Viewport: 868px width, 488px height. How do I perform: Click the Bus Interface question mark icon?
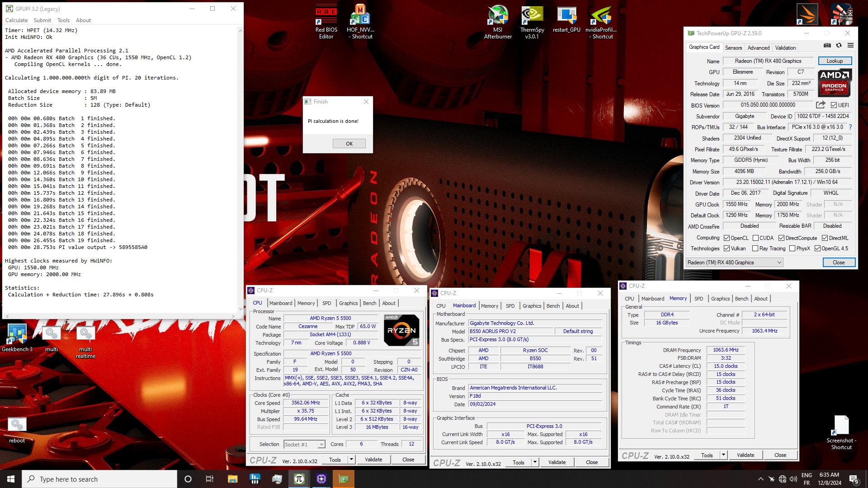[850, 127]
